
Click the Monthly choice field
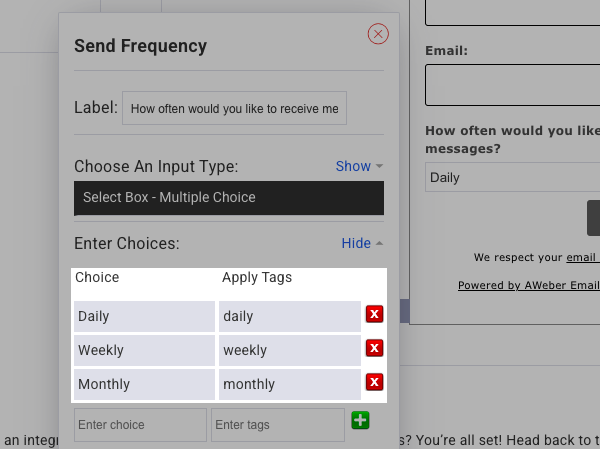coord(144,384)
